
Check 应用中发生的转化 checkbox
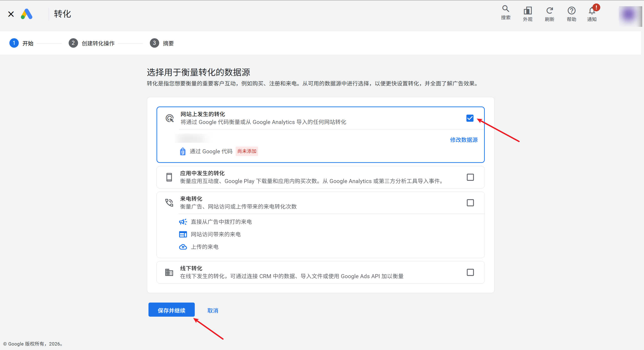click(470, 177)
